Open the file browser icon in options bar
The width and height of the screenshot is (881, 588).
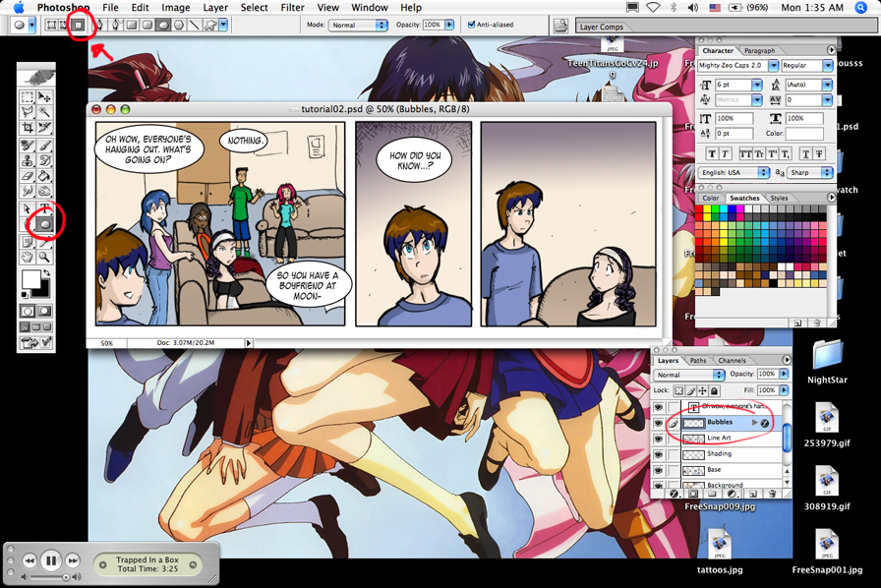560,26
